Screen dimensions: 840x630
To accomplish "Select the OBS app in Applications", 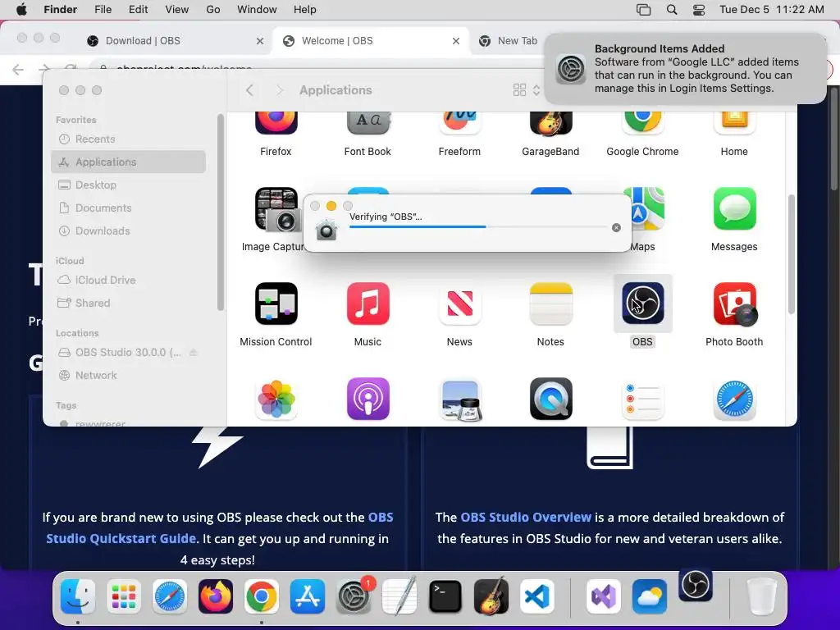I will (643, 304).
